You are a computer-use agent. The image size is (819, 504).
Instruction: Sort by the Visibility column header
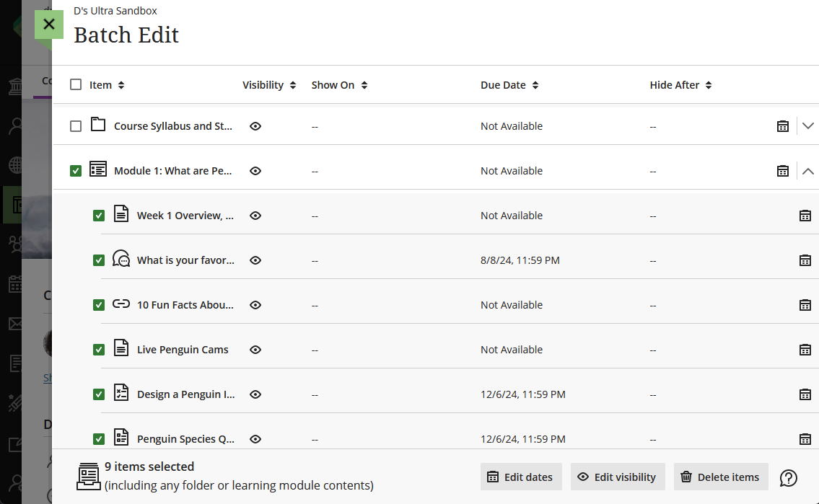point(269,85)
